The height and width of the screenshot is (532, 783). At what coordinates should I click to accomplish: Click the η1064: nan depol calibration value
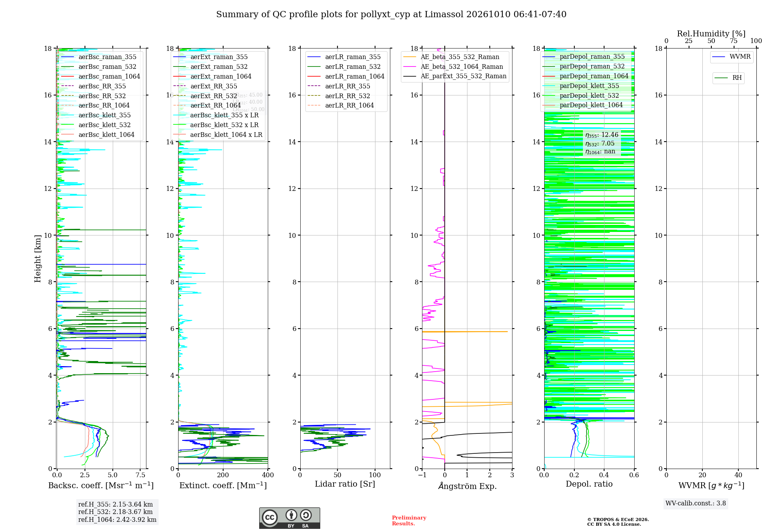[601, 151]
